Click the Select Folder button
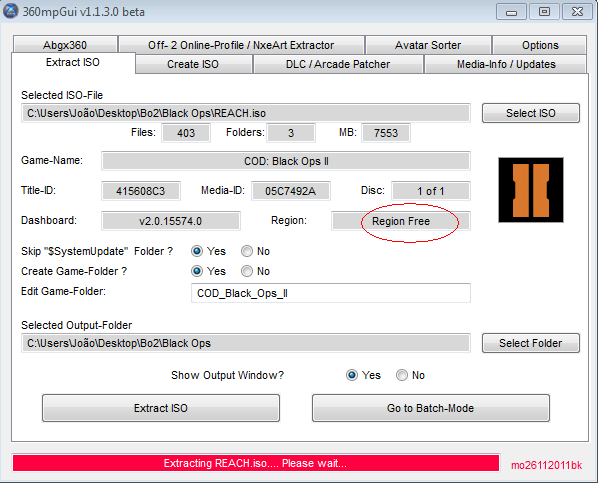The height and width of the screenshot is (483, 598). [530, 343]
